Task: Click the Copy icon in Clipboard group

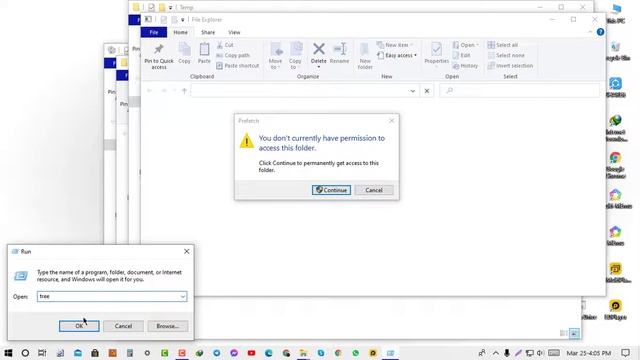Action: point(184,53)
